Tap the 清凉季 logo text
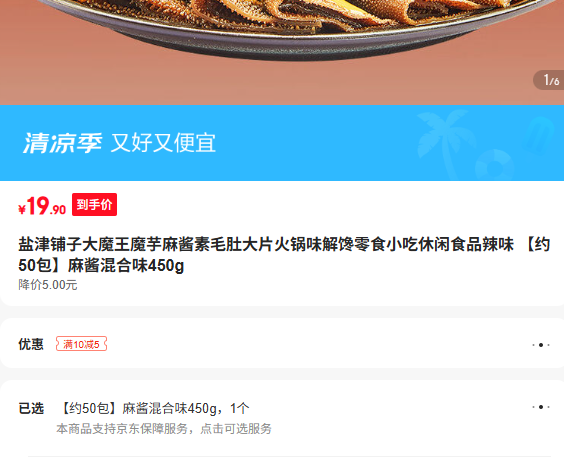 tap(63, 143)
